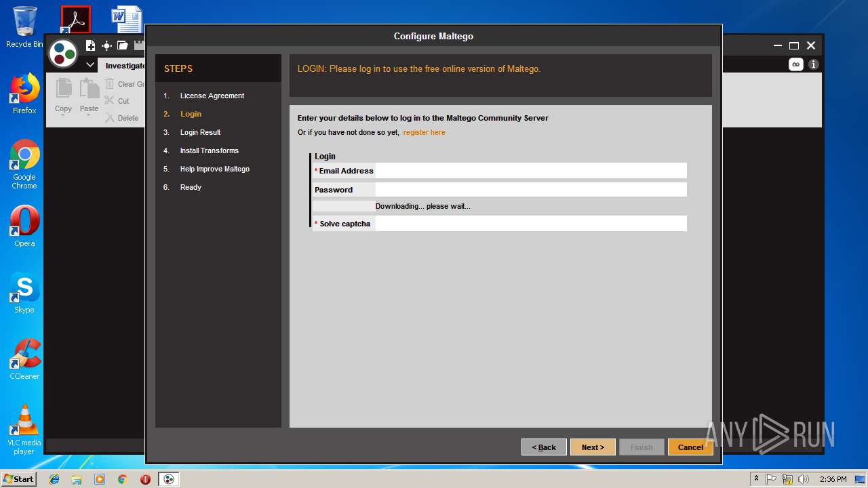
Task: Open Opera from the taskbar
Action: [x=145, y=479]
